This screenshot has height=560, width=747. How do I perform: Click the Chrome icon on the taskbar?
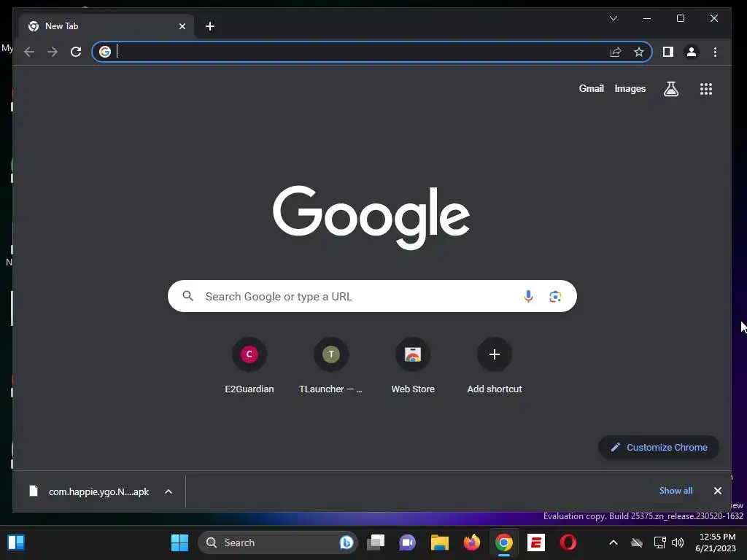pyautogui.click(x=503, y=542)
